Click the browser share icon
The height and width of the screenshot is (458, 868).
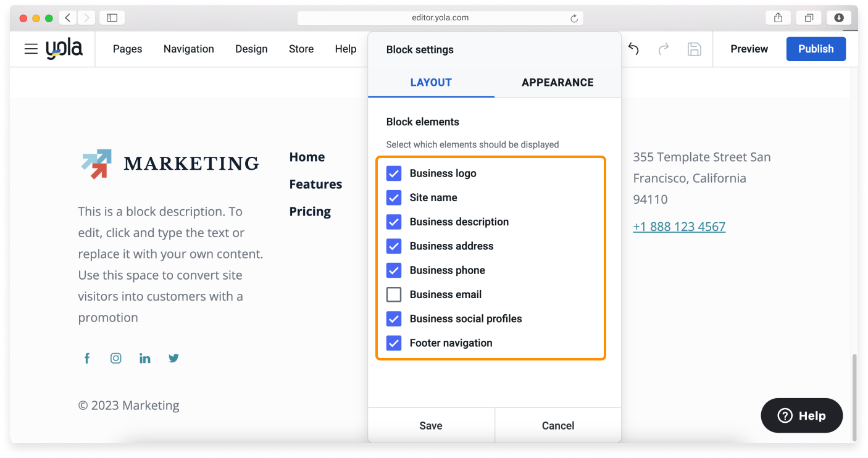coord(778,18)
